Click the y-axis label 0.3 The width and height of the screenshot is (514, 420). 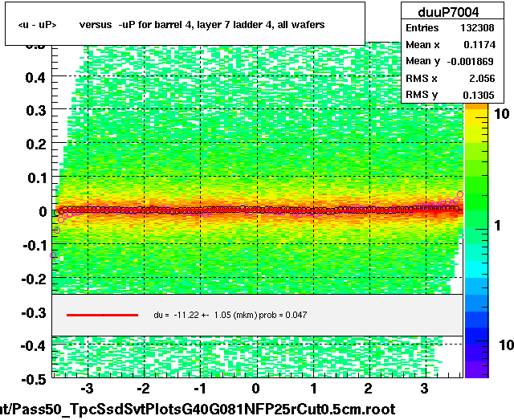[x=35, y=111]
